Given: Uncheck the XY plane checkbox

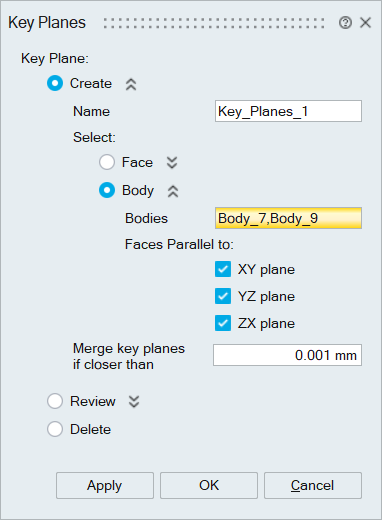Looking at the screenshot, I should (x=223, y=269).
